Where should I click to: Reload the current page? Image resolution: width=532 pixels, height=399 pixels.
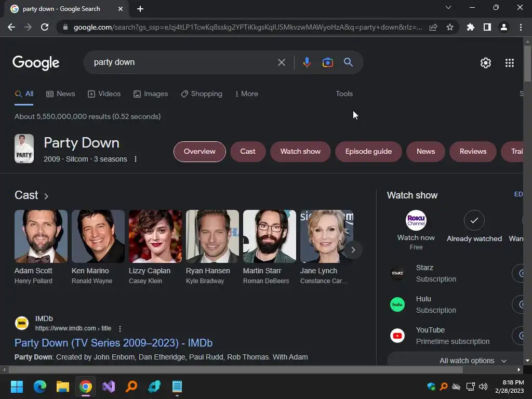click(x=45, y=27)
